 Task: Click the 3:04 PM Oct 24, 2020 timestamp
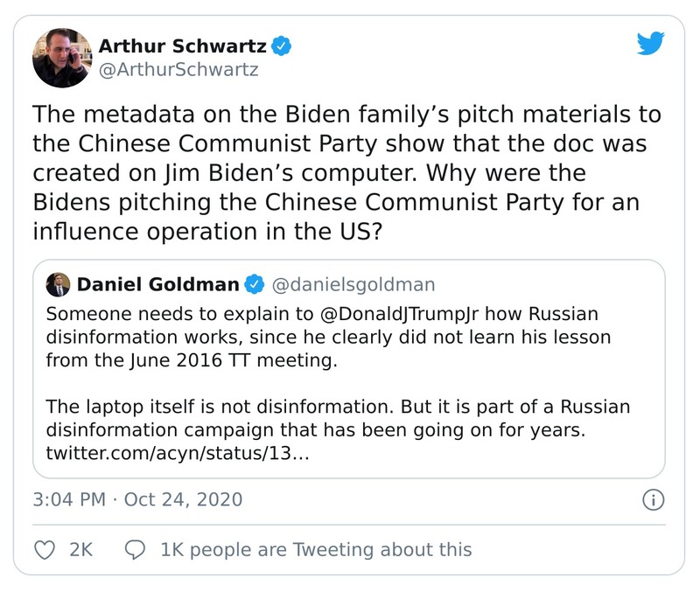point(136,500)
